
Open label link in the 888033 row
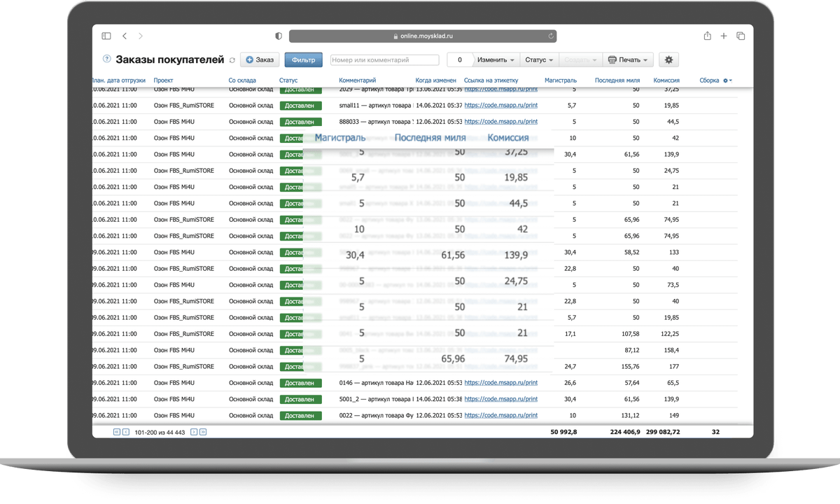500,122
